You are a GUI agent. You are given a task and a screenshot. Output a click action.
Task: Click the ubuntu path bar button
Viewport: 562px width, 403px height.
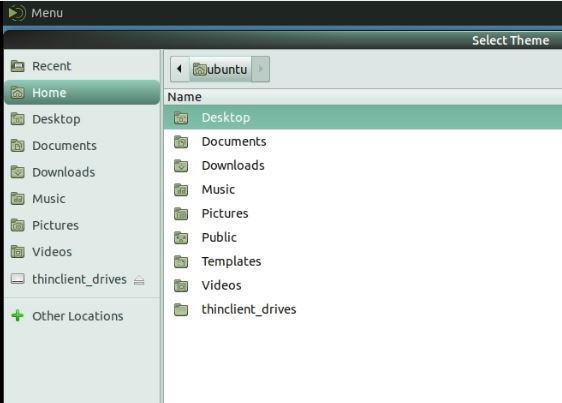click(220, 69)
